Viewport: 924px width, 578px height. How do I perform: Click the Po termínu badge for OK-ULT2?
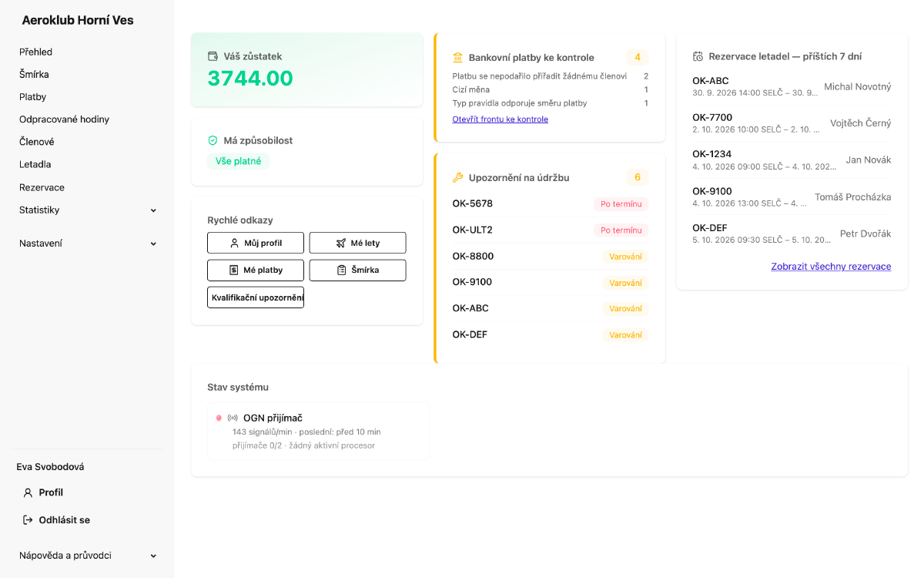click(621, 230)
